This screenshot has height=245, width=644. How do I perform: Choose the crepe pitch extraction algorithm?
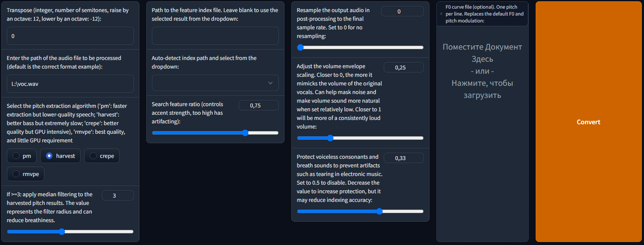click(x=102, y=156)
